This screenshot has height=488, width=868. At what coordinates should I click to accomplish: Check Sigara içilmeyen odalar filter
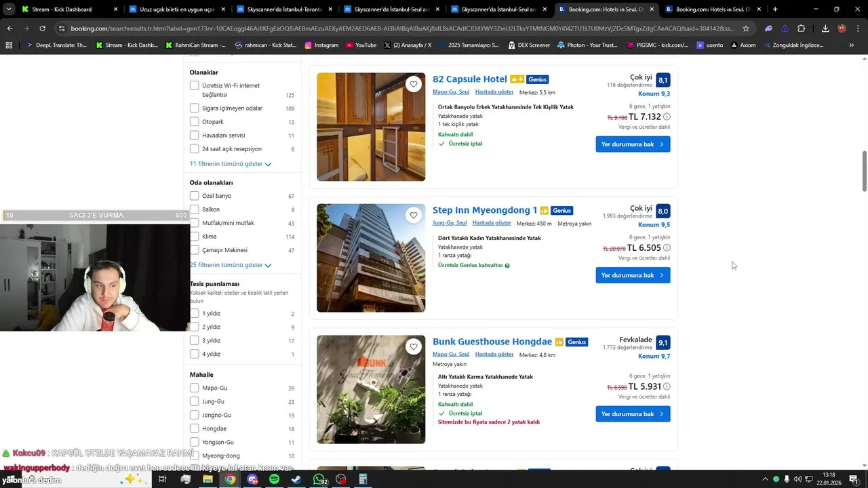tap(195, 108)
